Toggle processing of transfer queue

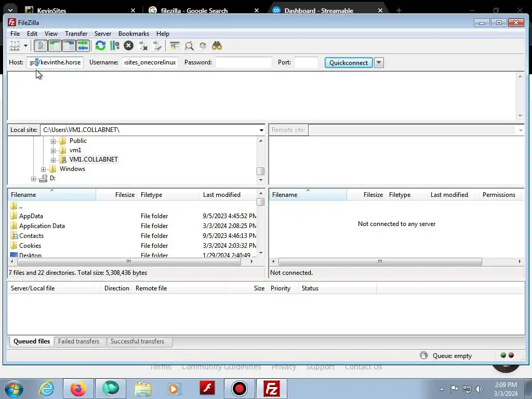[x=115, y=46]
